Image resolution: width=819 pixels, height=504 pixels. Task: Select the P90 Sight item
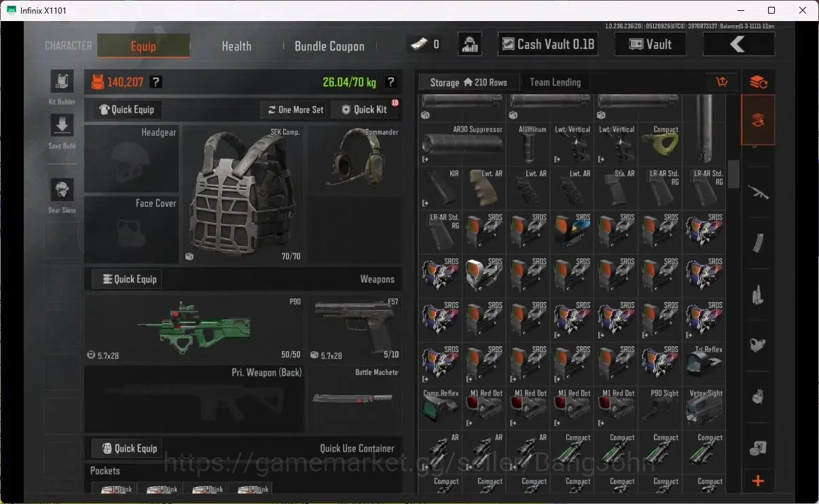(x=660, y=409)
